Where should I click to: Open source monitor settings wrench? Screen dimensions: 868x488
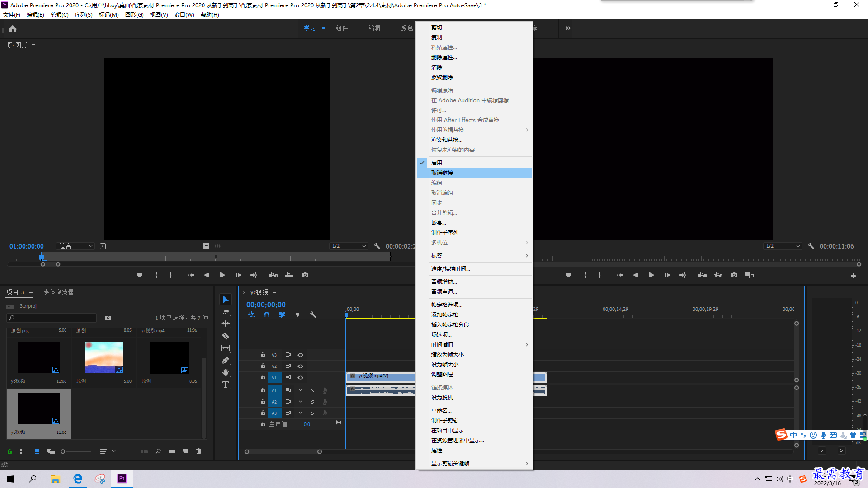click(377, 246)
